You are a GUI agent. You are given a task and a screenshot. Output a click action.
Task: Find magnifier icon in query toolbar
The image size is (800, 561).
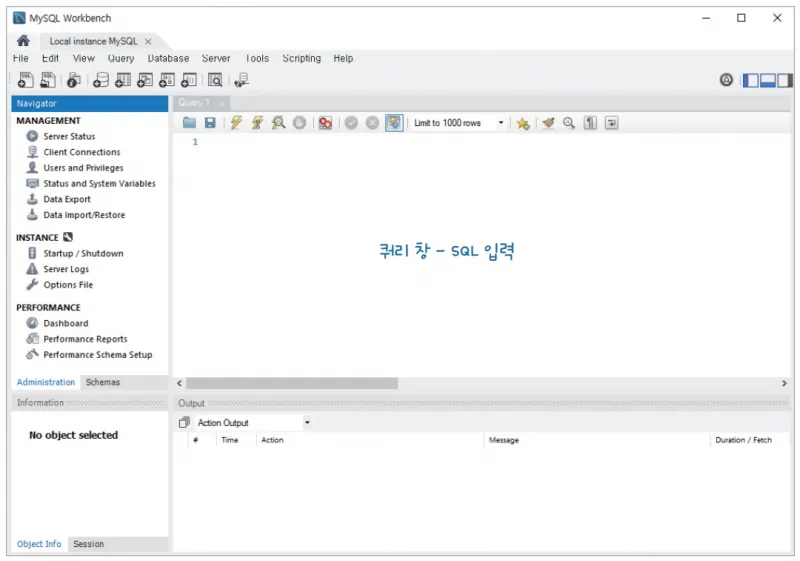tap(569, 122)
